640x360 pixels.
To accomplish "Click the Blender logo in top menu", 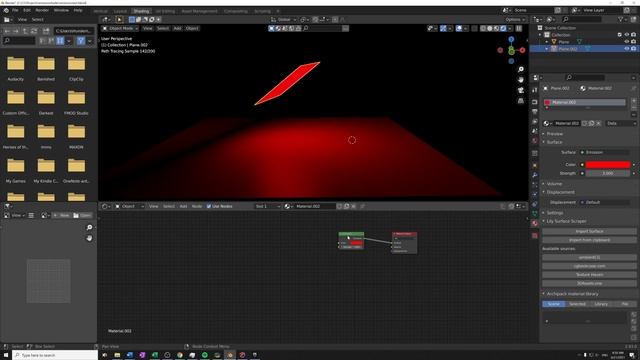I will pos(6,10).
